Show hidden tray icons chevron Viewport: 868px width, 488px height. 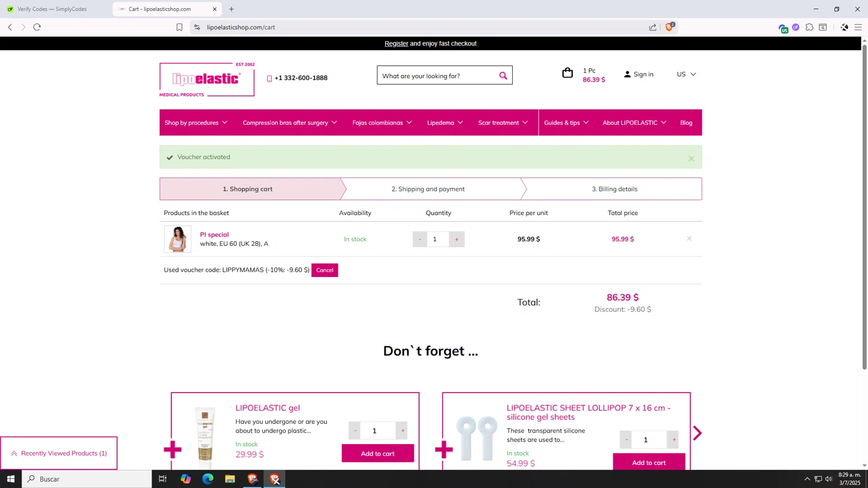[x=807, y=479]
